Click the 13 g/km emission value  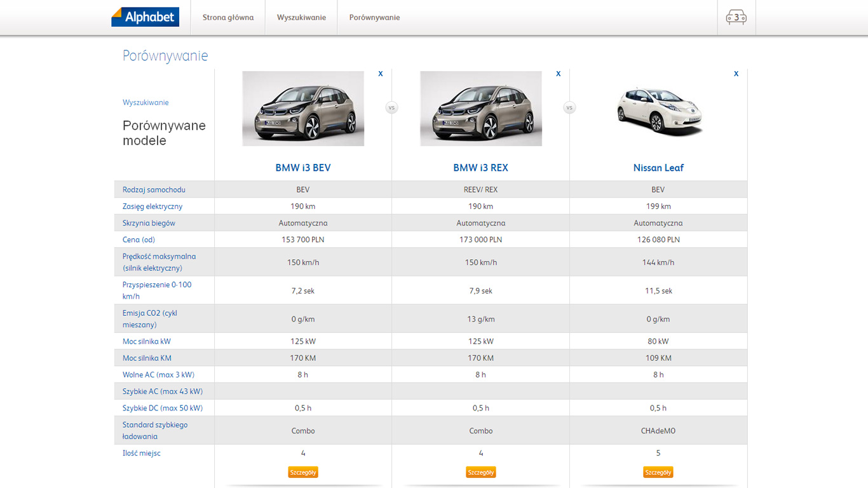(x=481, y=320)
